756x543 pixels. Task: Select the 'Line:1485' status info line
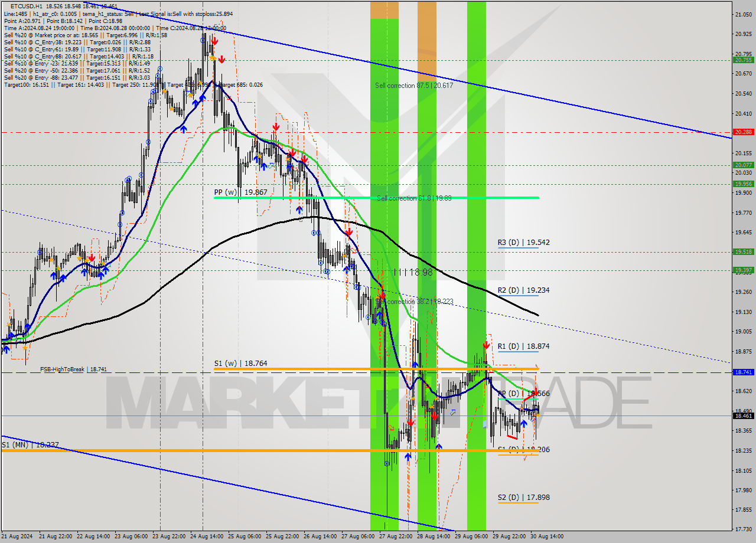118,14
